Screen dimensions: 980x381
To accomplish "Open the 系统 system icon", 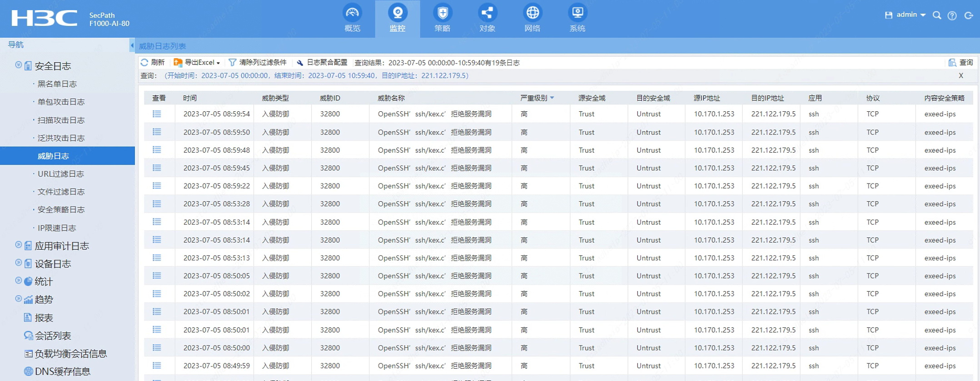I will (577, 14).
